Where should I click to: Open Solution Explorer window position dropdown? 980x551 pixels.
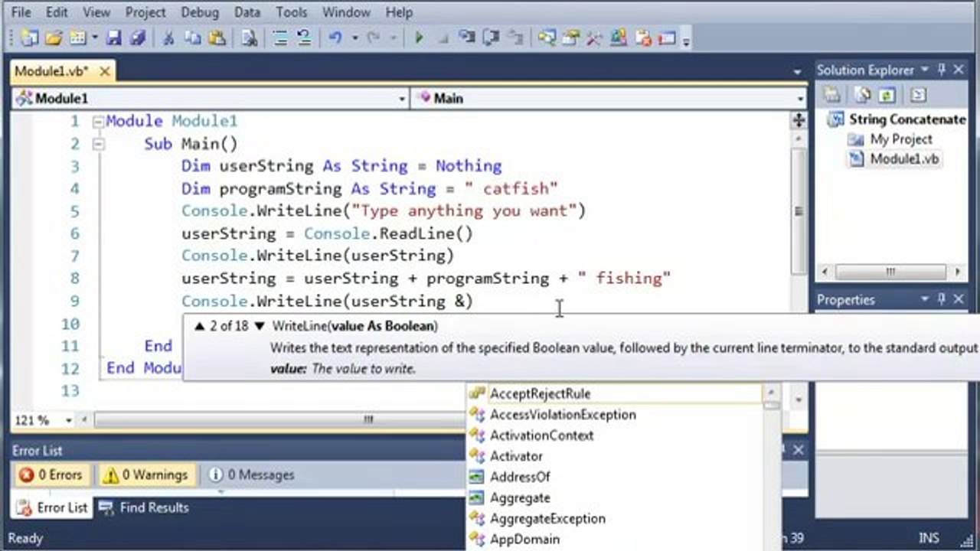(x=926, y=70)
